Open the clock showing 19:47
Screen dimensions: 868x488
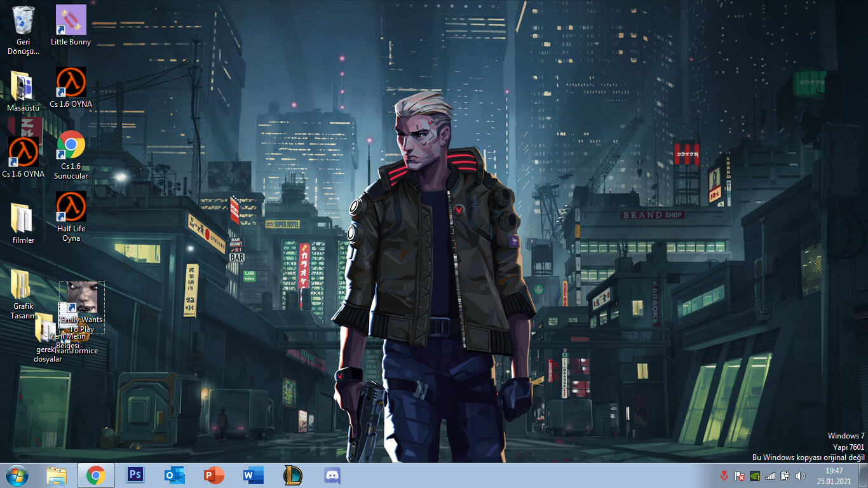pyautogui.click(x=834, y=476)
